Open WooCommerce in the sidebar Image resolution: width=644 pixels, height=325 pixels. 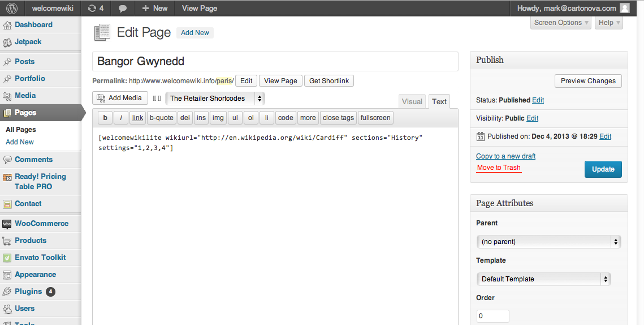click(x=40, y=224)
